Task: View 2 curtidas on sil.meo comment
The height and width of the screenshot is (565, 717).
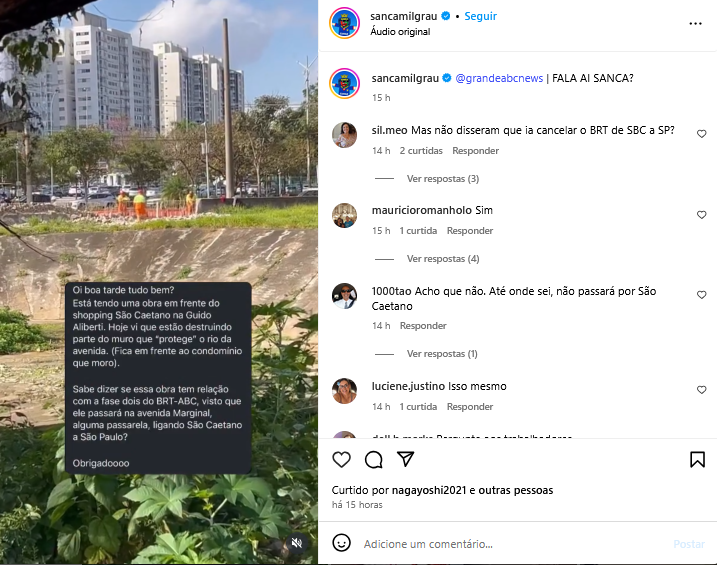Action: point(421,151)
